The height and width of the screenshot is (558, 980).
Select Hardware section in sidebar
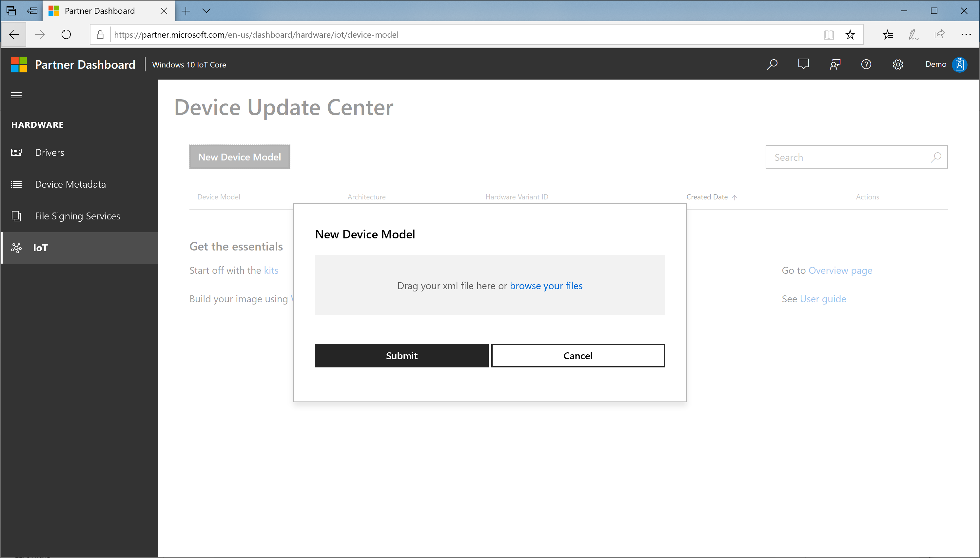pos(38,124)
